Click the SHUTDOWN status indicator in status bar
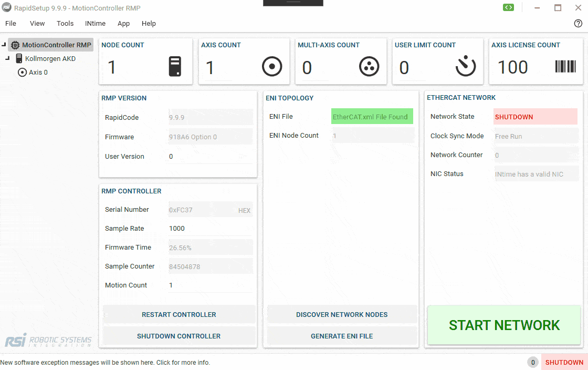 point(564,362)
